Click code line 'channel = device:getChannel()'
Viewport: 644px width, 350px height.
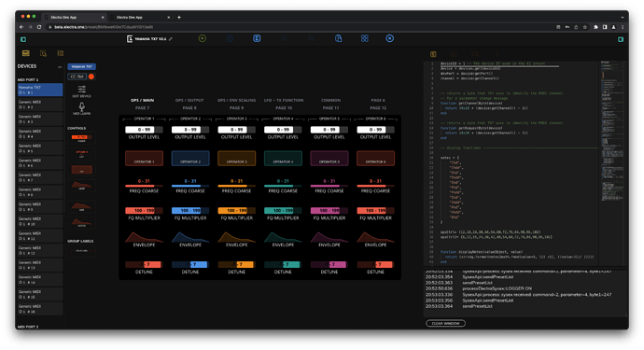pos(469,78)
